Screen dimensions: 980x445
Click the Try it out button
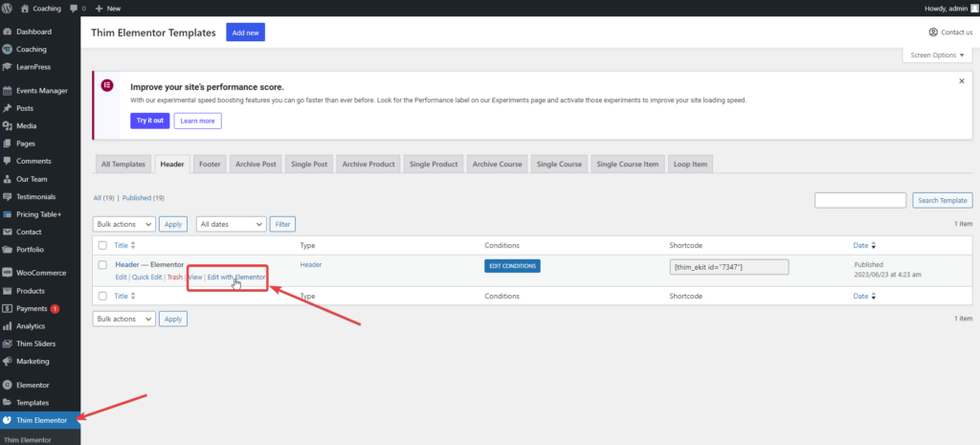click(x=150, y=121)
